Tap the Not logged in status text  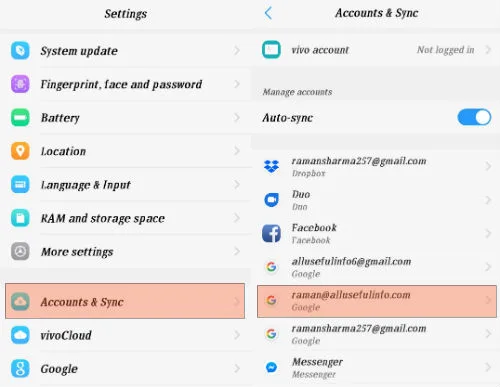[x=445, y=50]
